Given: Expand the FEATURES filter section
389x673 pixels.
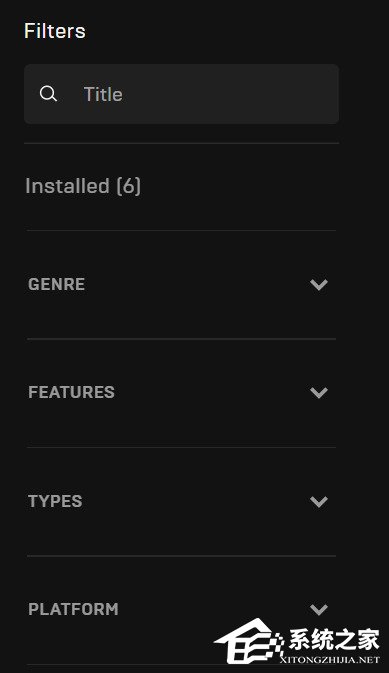Looking at the screenshot, I should [181, 392].
